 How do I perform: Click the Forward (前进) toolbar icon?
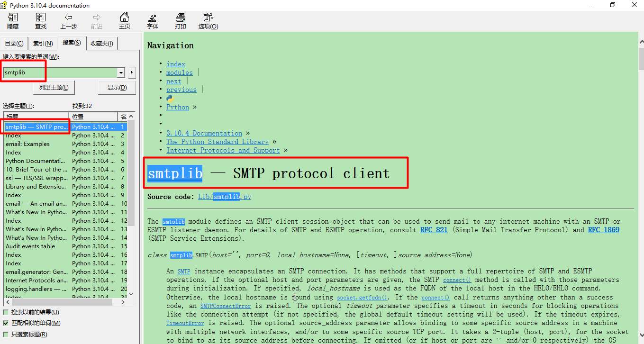point(97,18)
